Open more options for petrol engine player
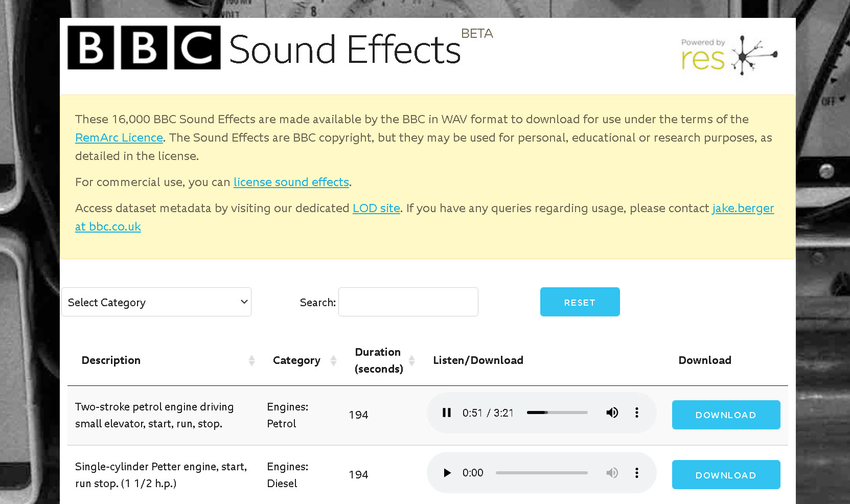 coord(636,413)
